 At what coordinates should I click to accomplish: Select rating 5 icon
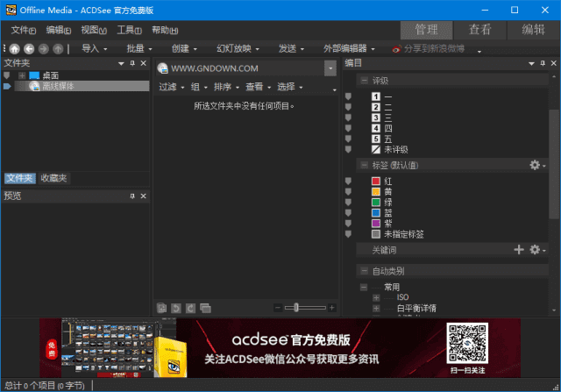coord(376,139)
